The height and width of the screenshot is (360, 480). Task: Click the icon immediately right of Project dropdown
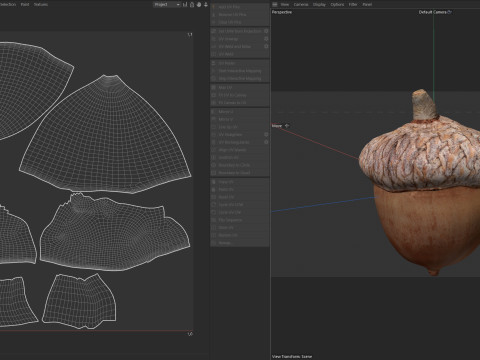point(185,4)
